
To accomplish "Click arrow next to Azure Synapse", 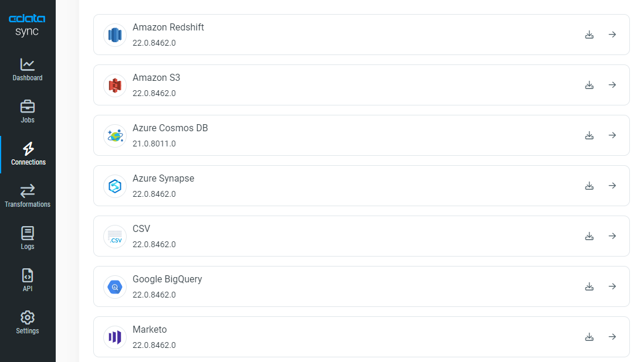I will pyautogui.click(x=612, y=186).
